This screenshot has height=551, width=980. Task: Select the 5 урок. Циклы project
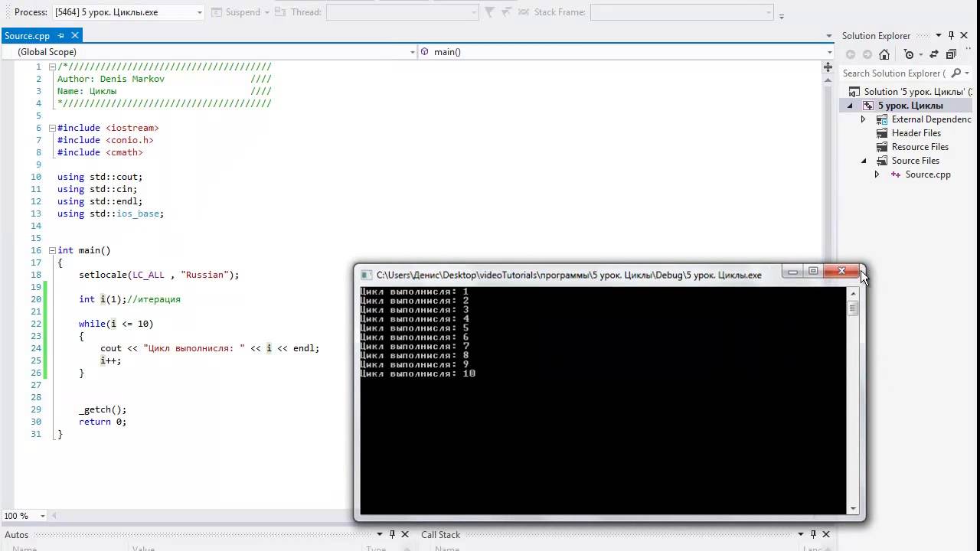[910, 106]
